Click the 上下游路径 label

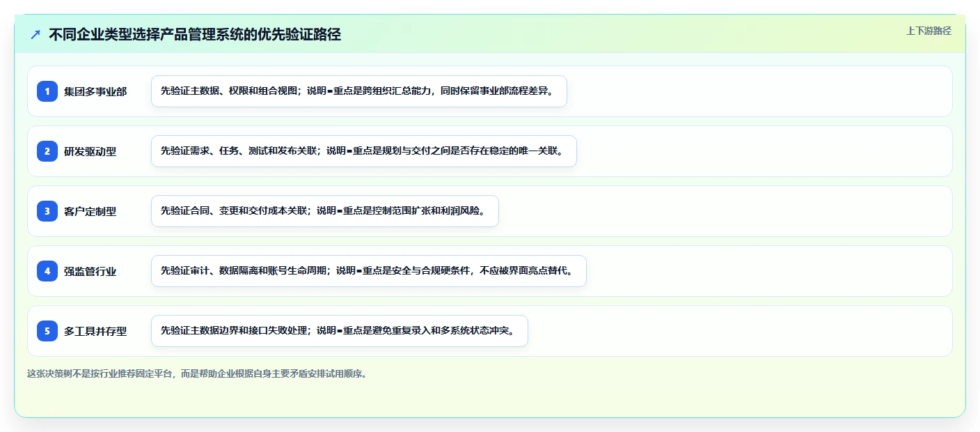tap(928, 31)
